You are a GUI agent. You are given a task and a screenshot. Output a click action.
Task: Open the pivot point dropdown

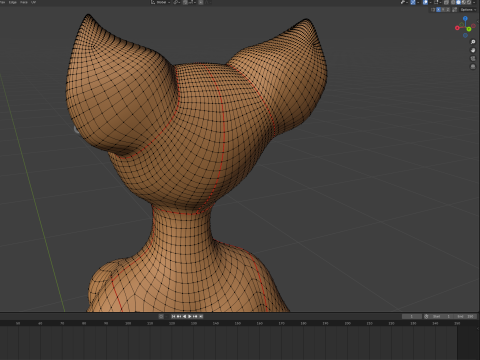click(176, 2)
